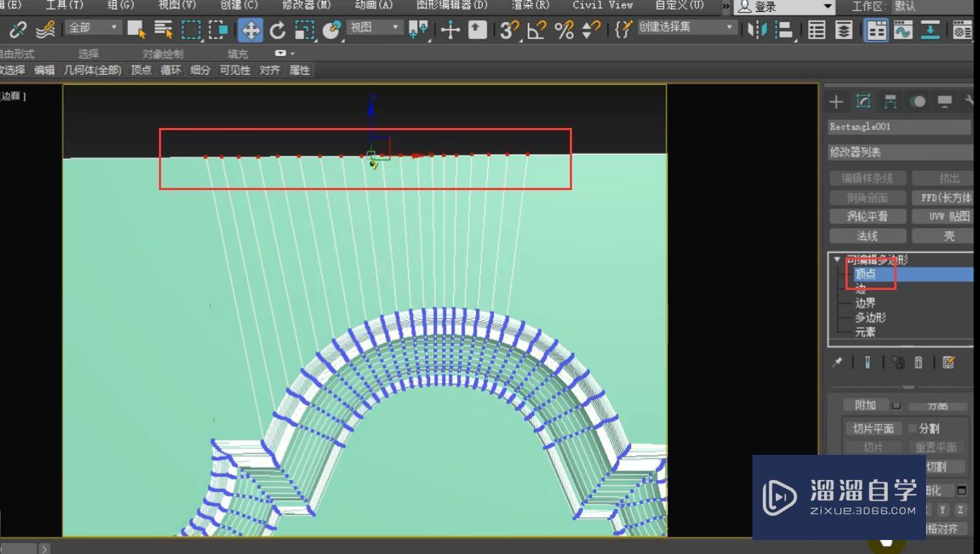Activate the Select and Rotate tool
This screenshot has height=554, width=980.
coord(277,30)
